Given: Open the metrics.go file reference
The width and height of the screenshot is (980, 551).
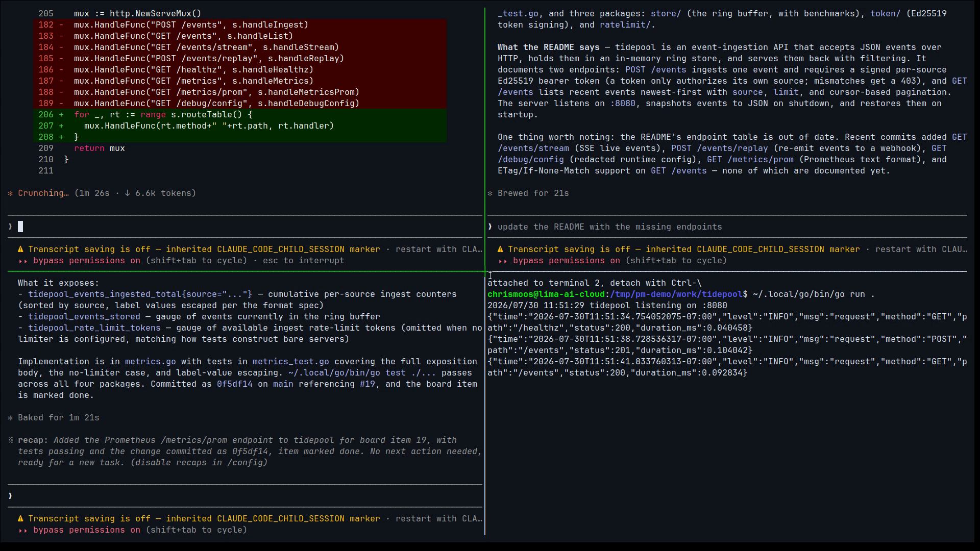Looking at the screenshot, I should (x=151, y=362).
